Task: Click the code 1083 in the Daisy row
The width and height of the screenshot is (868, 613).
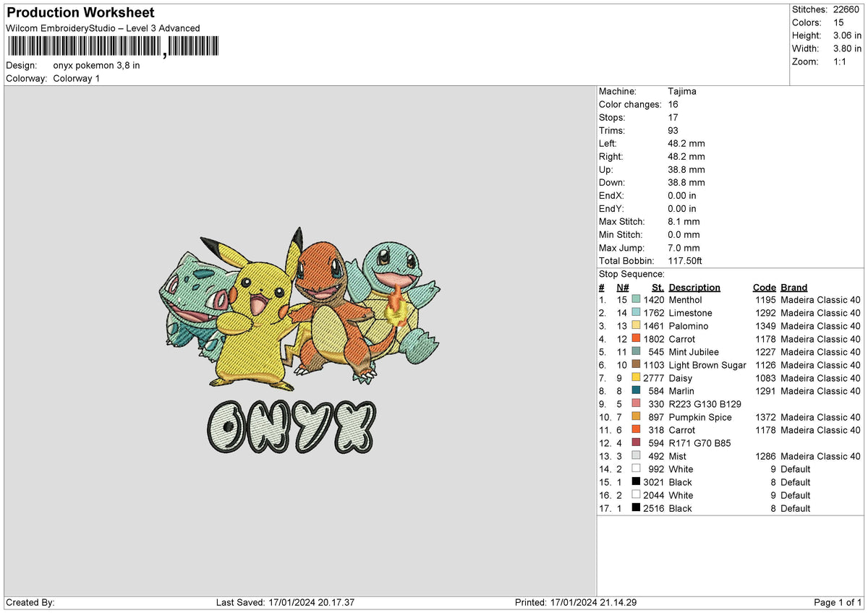Action: tap(765, 378)
